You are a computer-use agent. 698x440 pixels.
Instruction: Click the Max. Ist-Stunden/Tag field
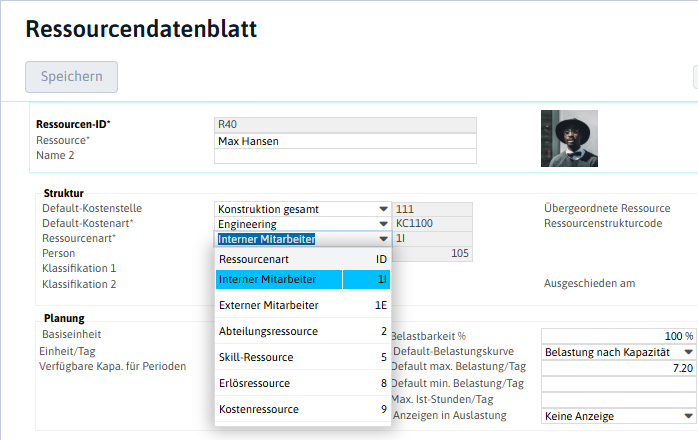pyautogui.click(x=619, y=399)
